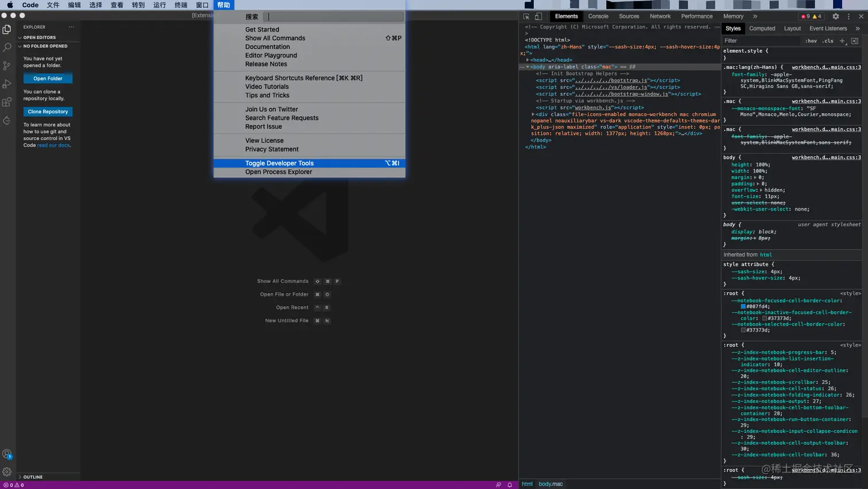Choose View License menu item

click(x=309, y=141)
